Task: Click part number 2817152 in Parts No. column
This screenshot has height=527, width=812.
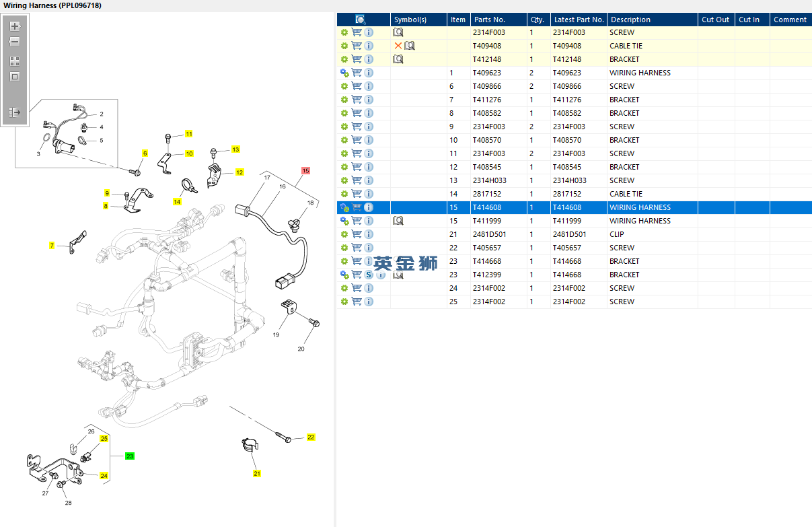Action: pyautogui.click(x=486, y=194)
